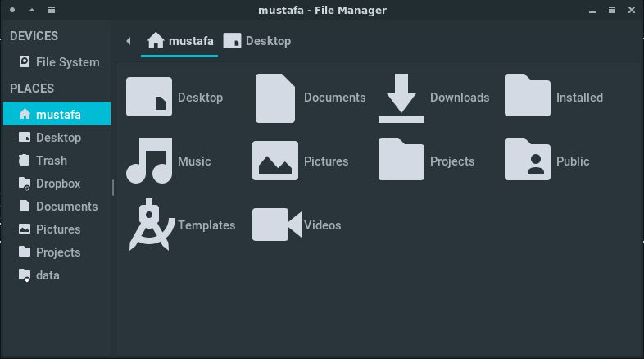The height and width of the screenshot is (359, 644).
Task: Click the data folder icon in sidebar
Action: 25,275
